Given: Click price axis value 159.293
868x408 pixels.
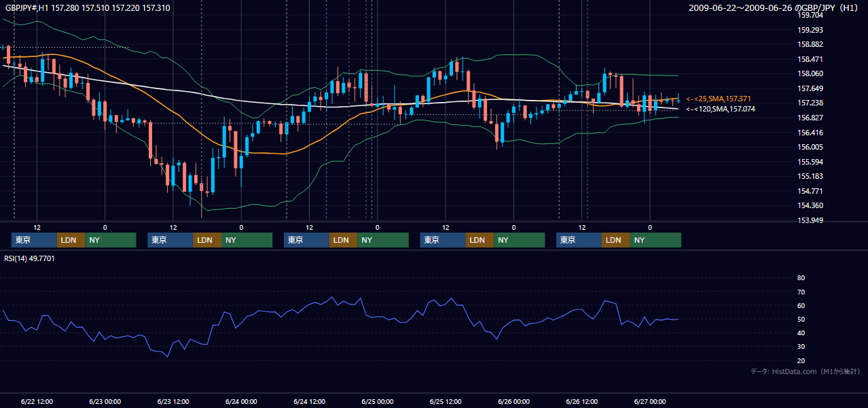Looking at the screenshot, I should pyautogui.click(x=810, y=30).
